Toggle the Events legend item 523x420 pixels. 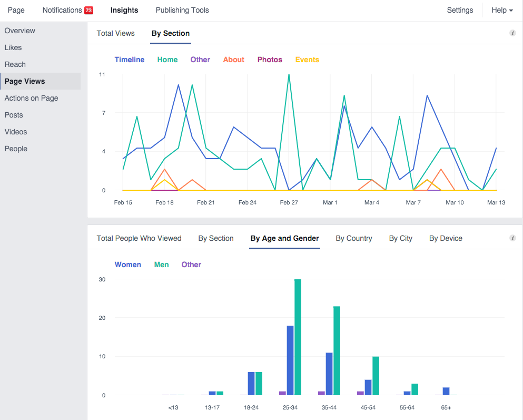pos(307,60)
